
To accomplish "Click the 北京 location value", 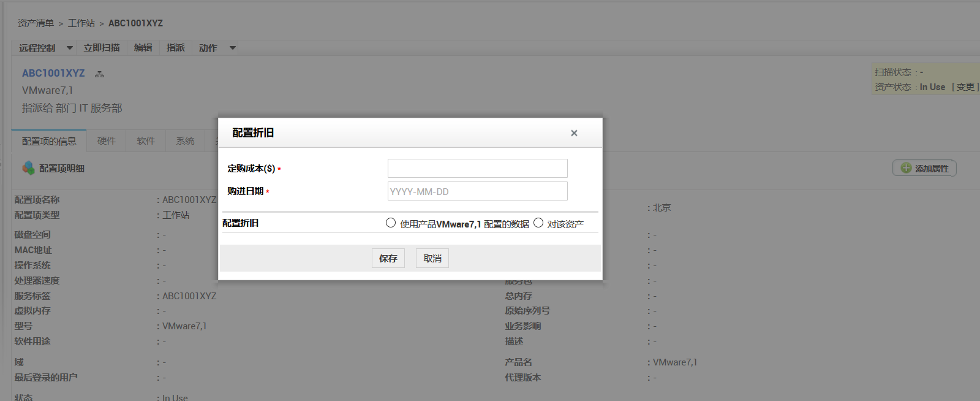I will (x=661, y=208).
